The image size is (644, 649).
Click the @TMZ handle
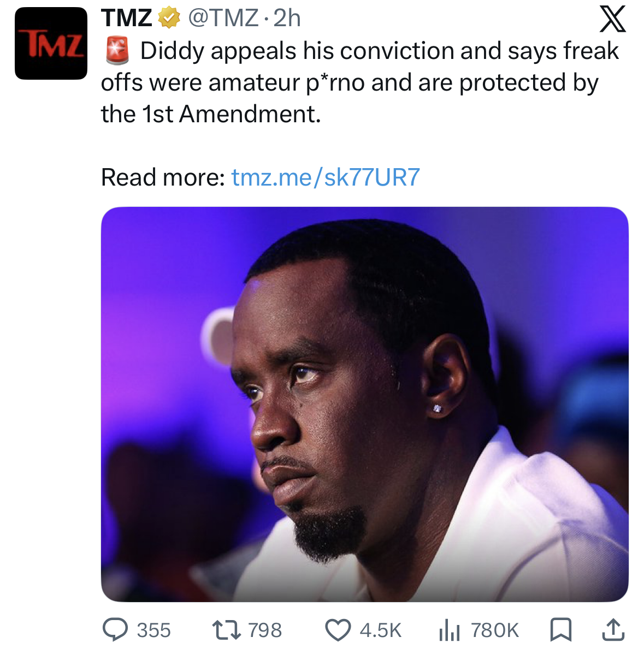(x=223, y=18)
